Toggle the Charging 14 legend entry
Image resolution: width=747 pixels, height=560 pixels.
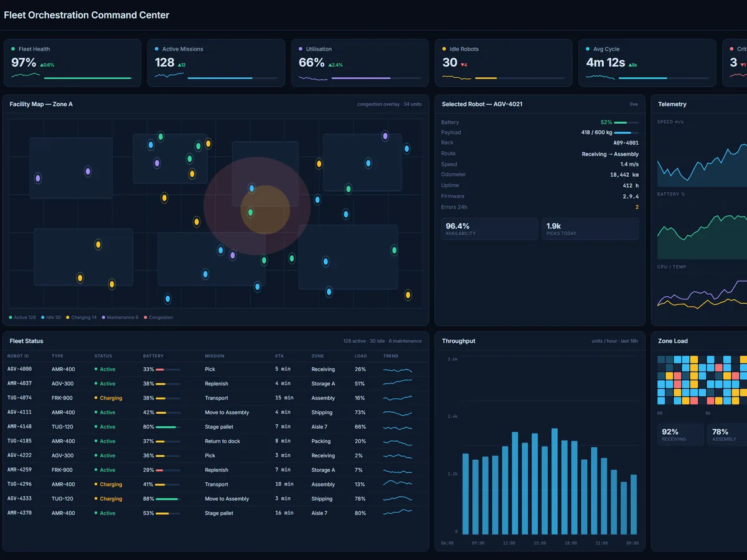[81, 317]
